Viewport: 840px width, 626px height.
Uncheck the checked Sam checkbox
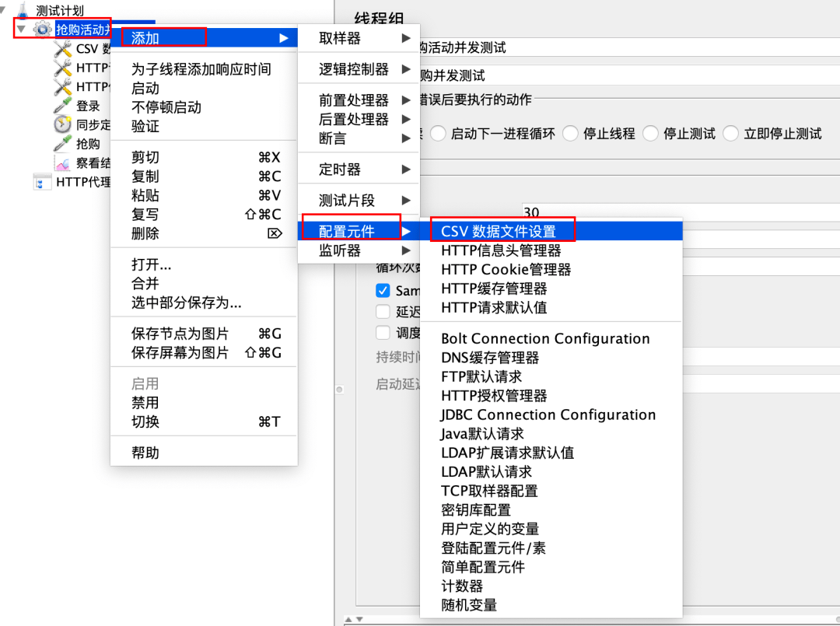tap(383, 291)
